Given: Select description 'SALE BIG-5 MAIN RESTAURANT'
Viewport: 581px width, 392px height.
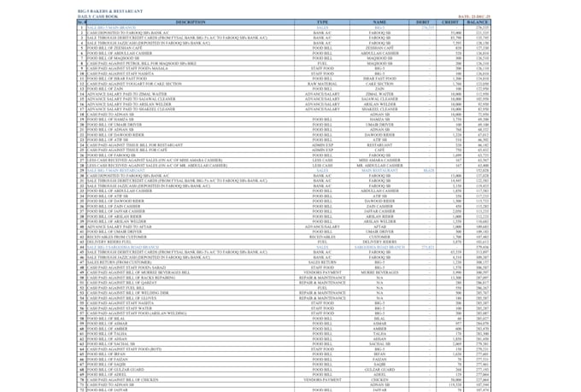Looking at the screenshot, I should point(116,171).
